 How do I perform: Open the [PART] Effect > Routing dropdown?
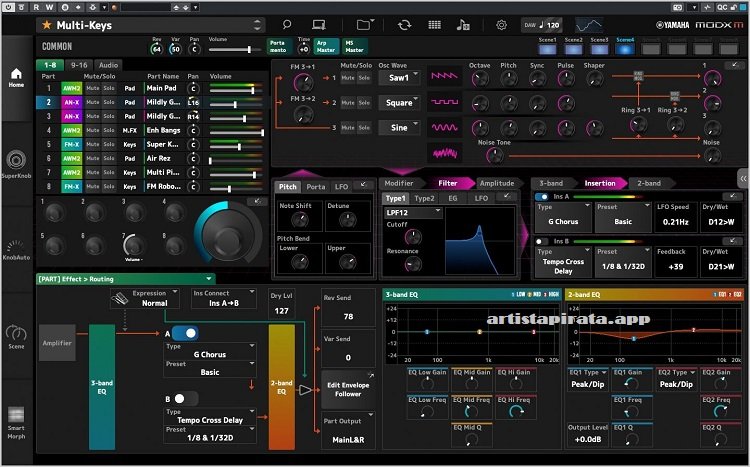(126, 278)
